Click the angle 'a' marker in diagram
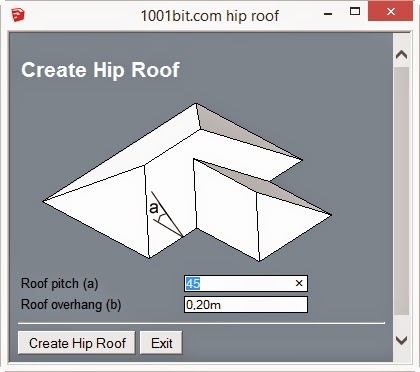420x372 pixels. click(x=154, y=207)
